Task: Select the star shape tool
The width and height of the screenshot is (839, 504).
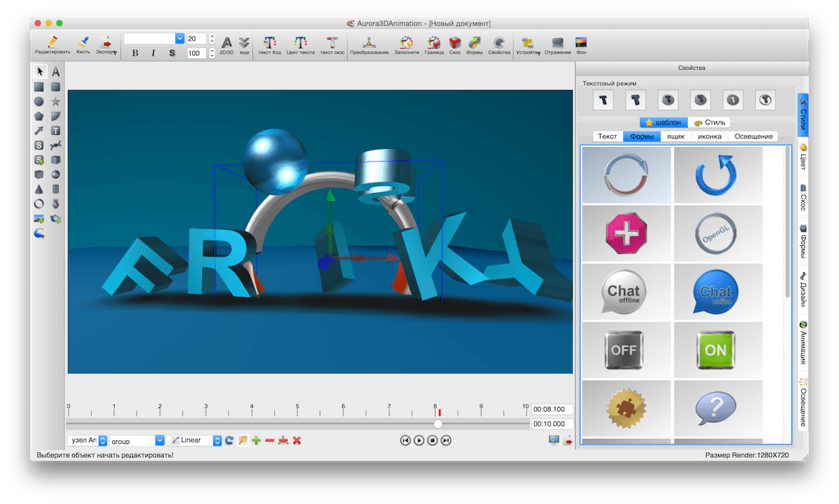Action: tap(56, 101)
